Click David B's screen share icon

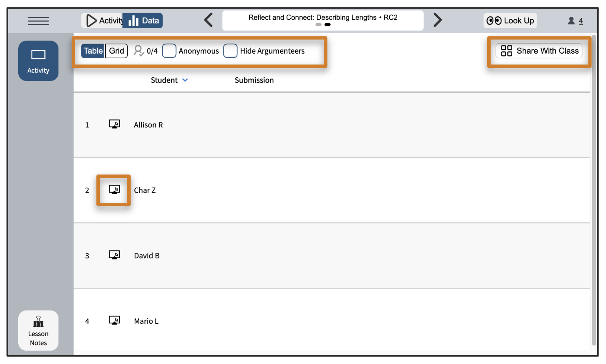click(114, 255)
